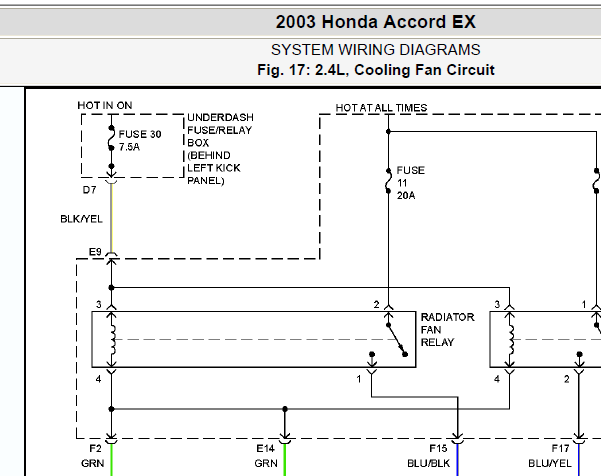Viewport: 601px width, 476px height.
Task: Click the 'F2' connector label
Action: point(95,448)
